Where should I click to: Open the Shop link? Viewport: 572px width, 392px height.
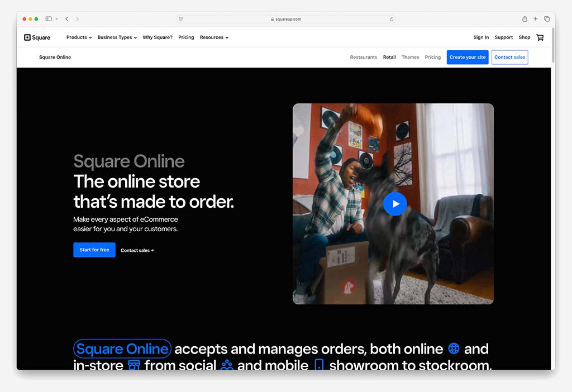coord(524,37)
